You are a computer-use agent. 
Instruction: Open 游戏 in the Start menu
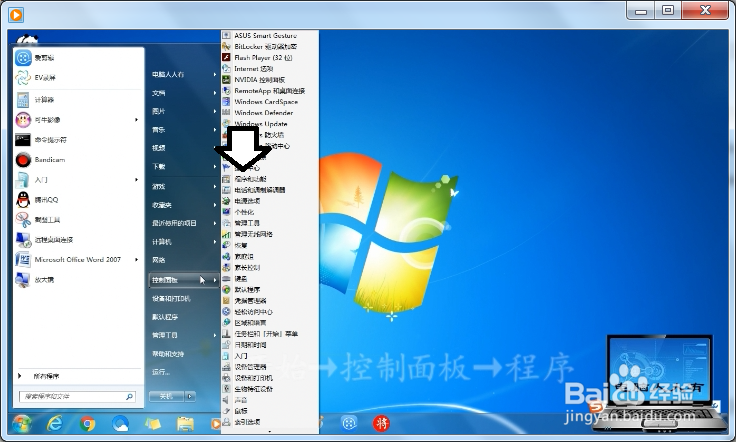(x=159, y=187)
